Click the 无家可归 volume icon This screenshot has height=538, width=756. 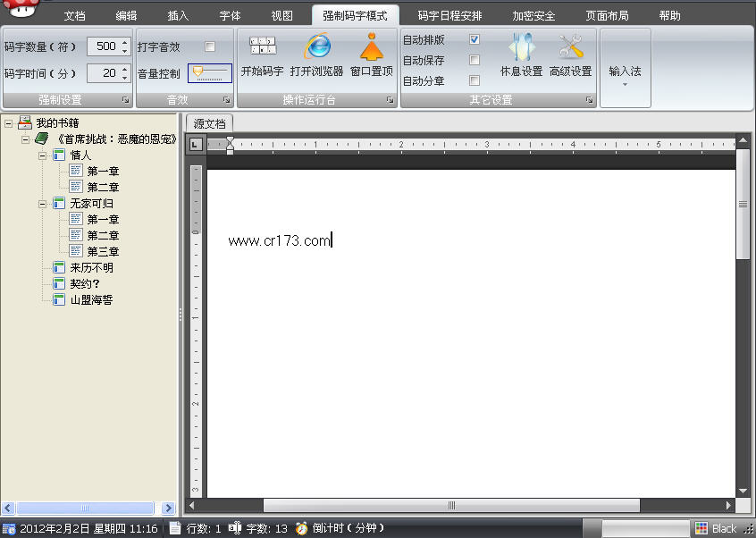click(x=59, y=203)
